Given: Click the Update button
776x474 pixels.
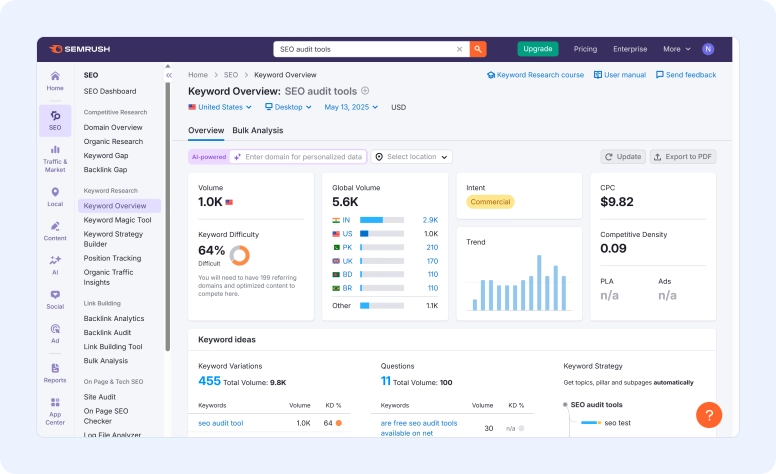Looking at the screenshot, I should pos(623,157).
